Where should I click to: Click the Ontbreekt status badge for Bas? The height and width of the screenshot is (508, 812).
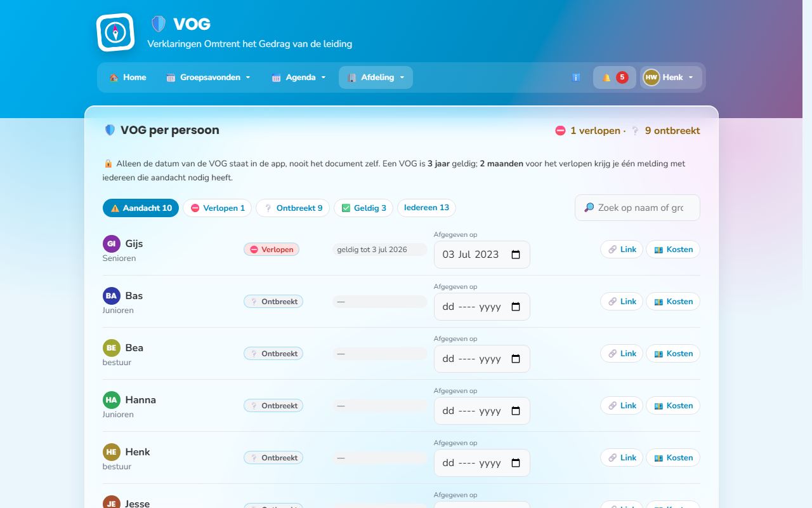[x=273, y=302]
